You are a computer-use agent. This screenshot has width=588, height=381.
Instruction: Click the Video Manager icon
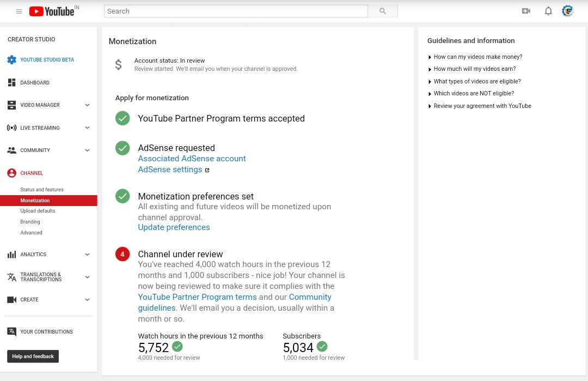pyautogui.click(x=11, y=105)
